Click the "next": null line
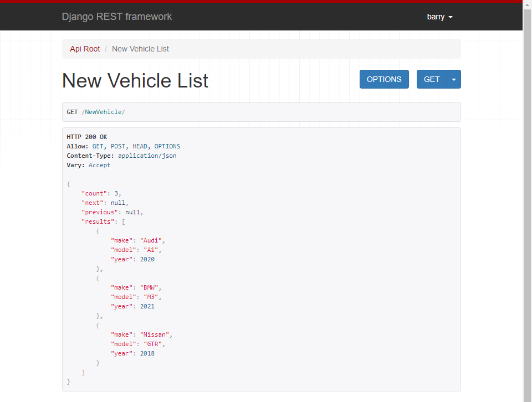The width and height of the screenshot is (532, 402). point(105,203)
